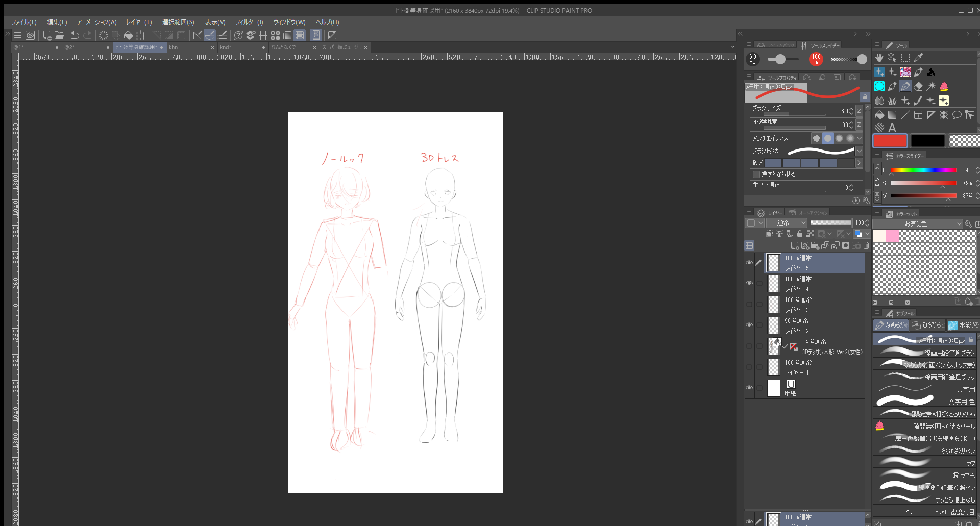Click the delete layer trash icon

point(866,246)
